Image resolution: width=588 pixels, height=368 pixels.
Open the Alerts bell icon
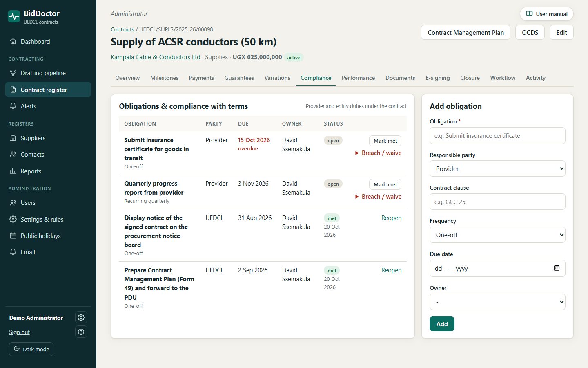pyautogui.click(x=13, y=106)
